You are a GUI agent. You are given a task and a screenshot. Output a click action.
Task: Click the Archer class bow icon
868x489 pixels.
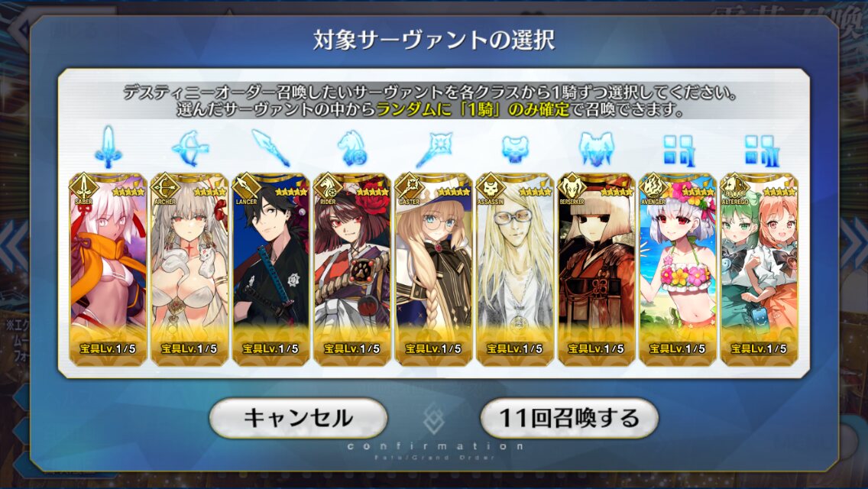pyautogui.click(x=189, y=148)
